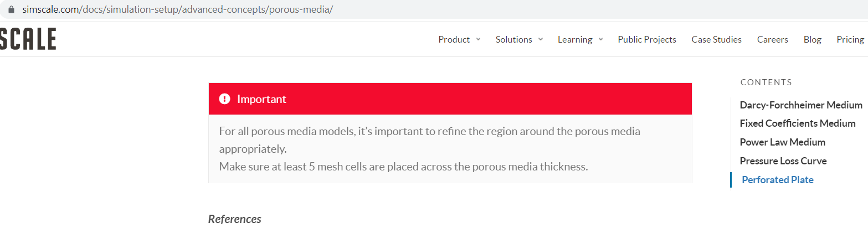Go to Case Studies
This screenshot has width=868, height=228.
pyautogui.click(x=716, y=39)
